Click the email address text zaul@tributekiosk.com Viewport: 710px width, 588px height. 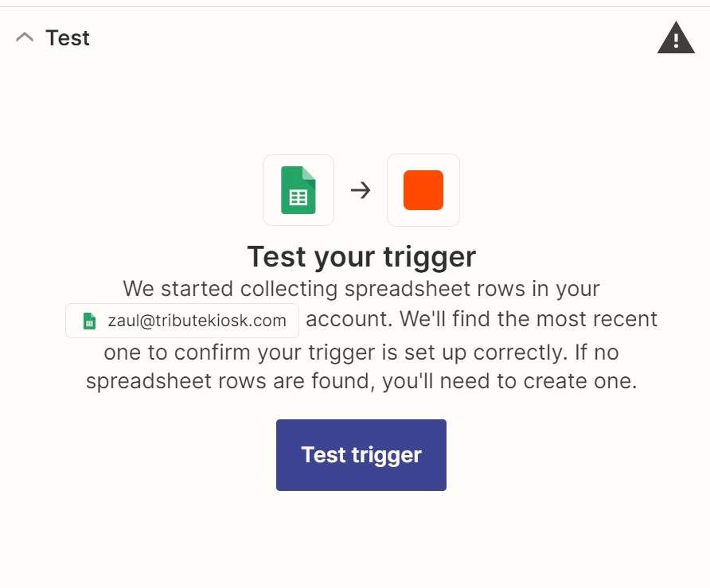(x=197, y=321)
